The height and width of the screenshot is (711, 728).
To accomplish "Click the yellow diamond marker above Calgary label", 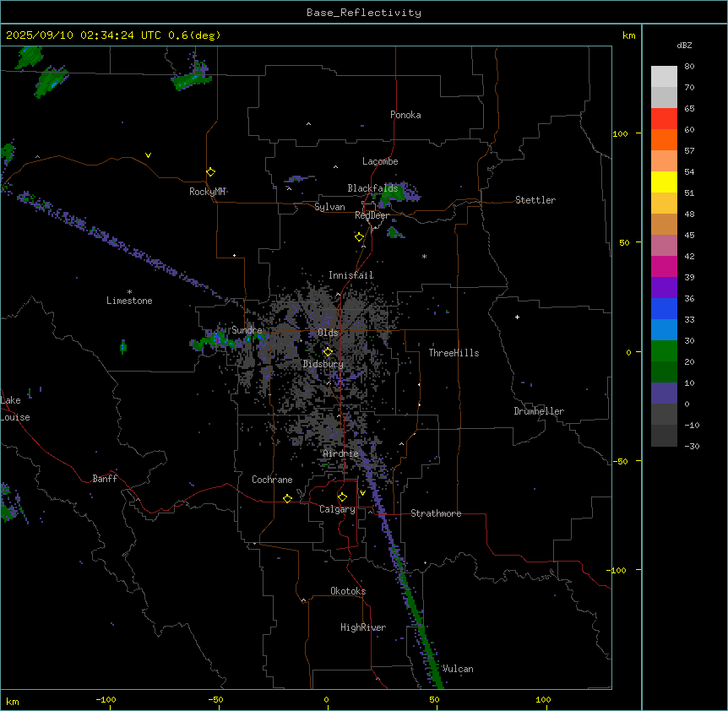I will coord(342,497).
